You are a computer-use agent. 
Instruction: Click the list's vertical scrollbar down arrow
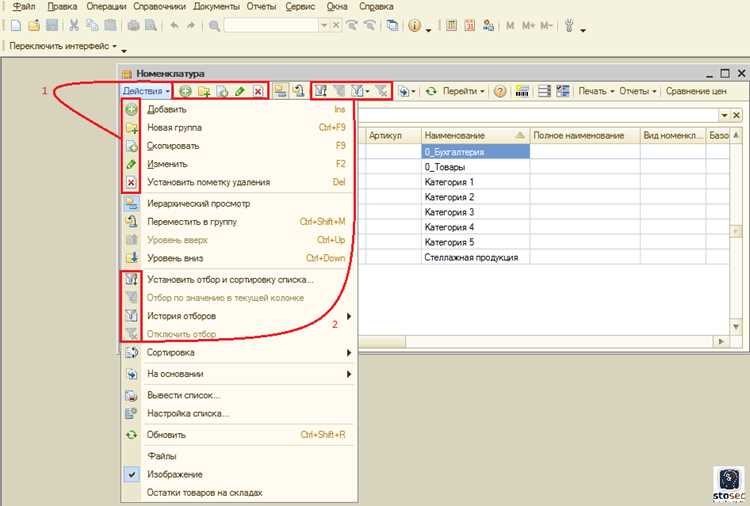[736, 327]
